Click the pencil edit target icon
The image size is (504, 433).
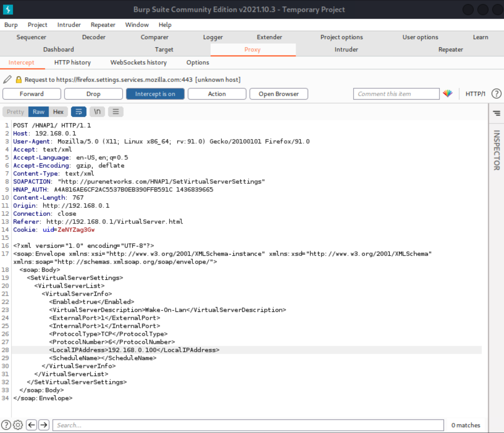[x=7, y=80]
